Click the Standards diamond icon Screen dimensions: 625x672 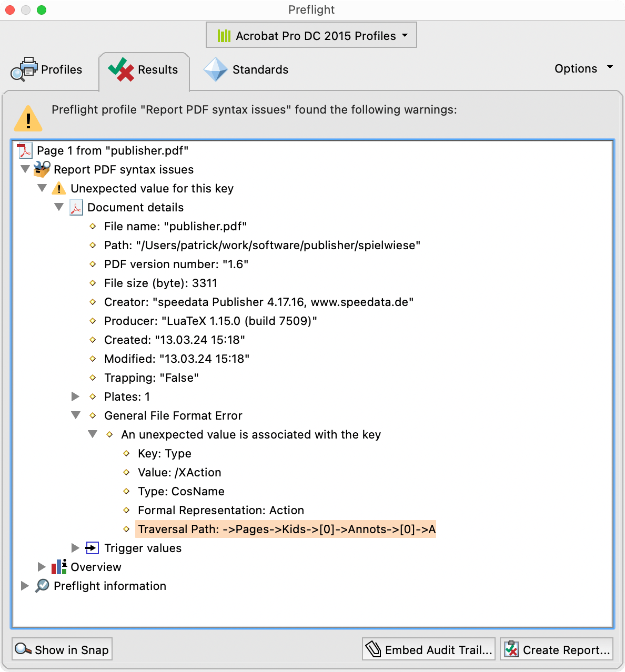pyautogui.click(x=216, y=69)
